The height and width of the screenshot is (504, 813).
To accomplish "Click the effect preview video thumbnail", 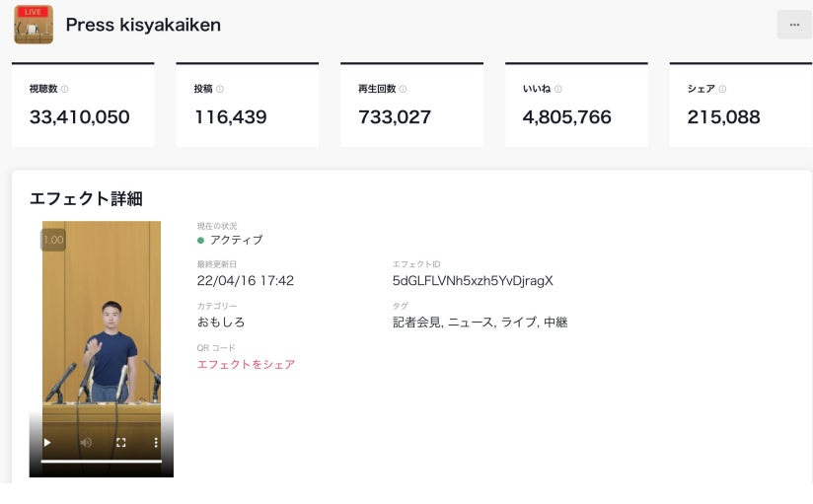I will [101, 325].
